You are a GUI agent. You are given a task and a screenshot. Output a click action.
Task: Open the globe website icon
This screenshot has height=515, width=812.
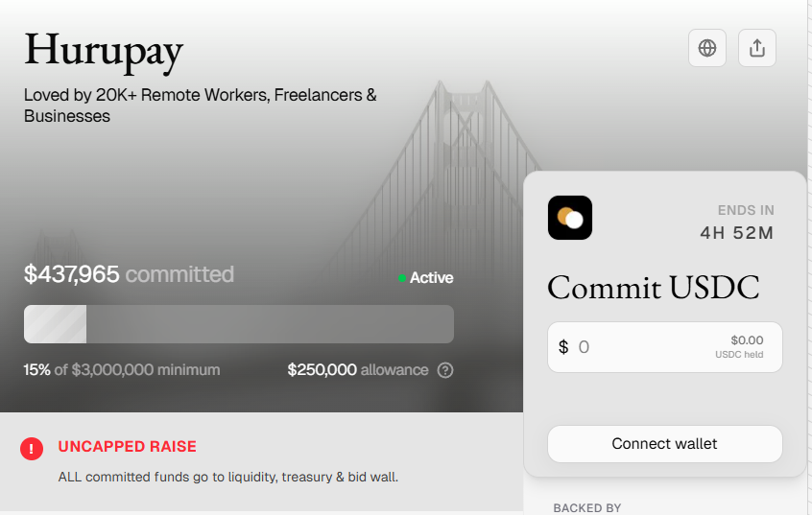point(707,48)
